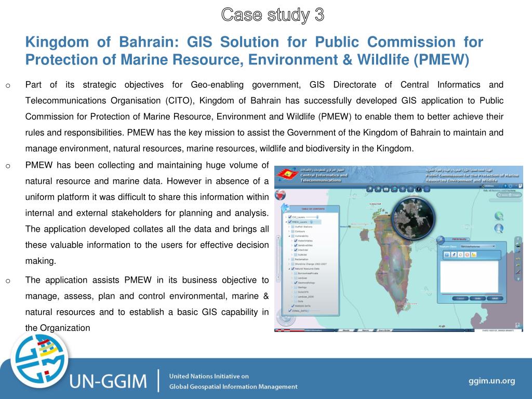This screenshot has height=399, width=532.
Task: Collapse the Natural Resource Data node
Action: point(289,269)
